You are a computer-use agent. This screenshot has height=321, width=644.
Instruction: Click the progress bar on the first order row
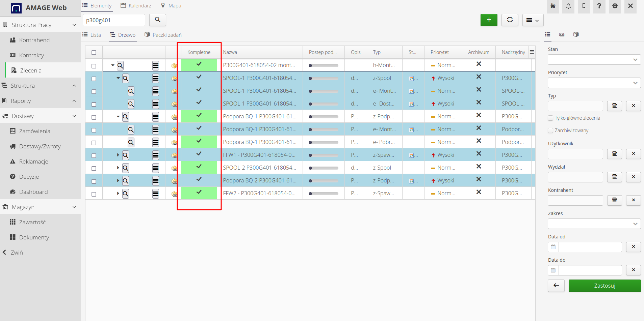[323, 65]
